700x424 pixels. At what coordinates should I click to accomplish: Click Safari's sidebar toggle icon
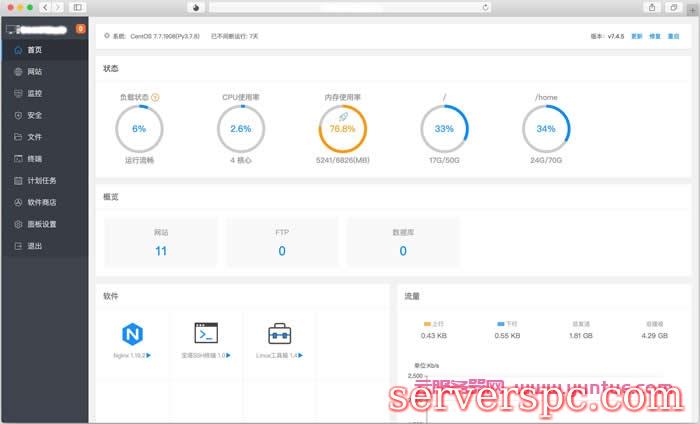(77, 7)
